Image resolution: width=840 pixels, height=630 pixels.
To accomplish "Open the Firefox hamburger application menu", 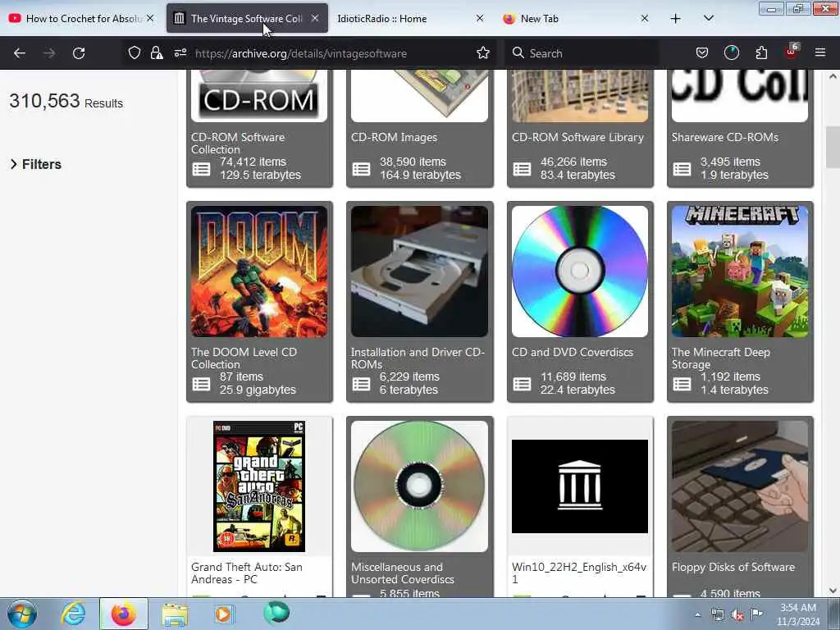I will pyautogui.click(x=820, y=52).
